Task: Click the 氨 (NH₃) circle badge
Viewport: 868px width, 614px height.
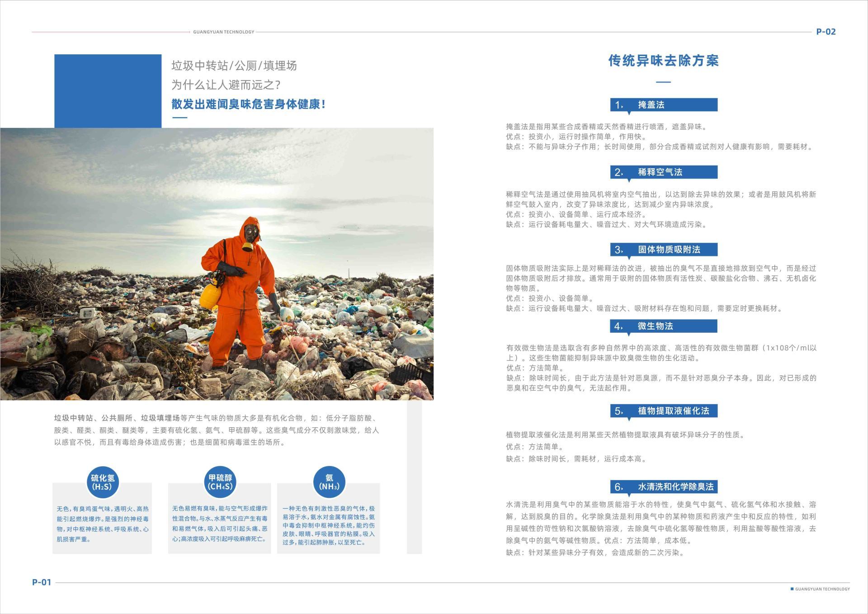Action: tap(329, 482)
